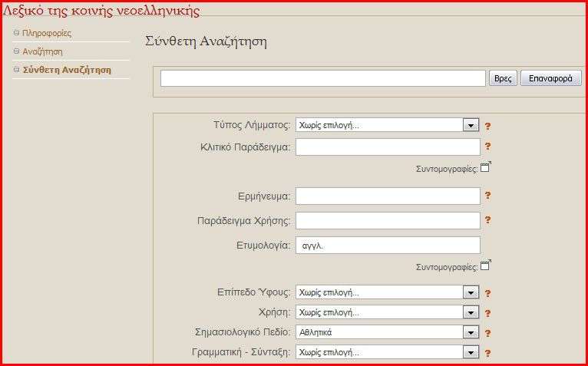Click bullet icon beside Πληροφορίες

point(16,33)
